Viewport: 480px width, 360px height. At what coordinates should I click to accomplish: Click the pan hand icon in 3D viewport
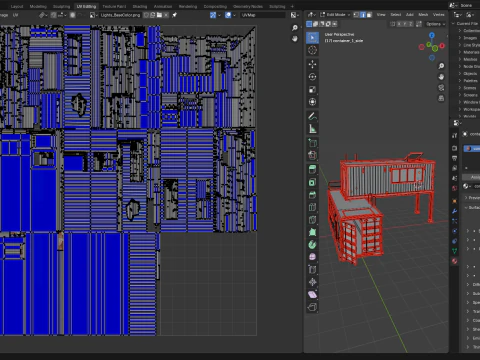[x=441, y=77]
